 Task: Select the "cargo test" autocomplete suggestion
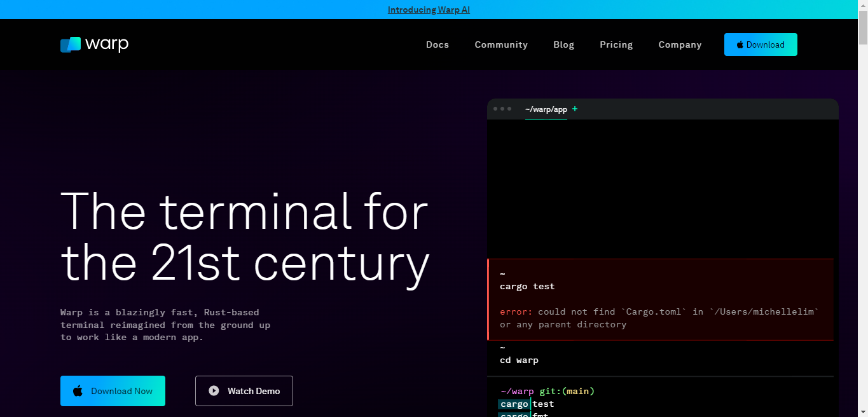(527, 404)
